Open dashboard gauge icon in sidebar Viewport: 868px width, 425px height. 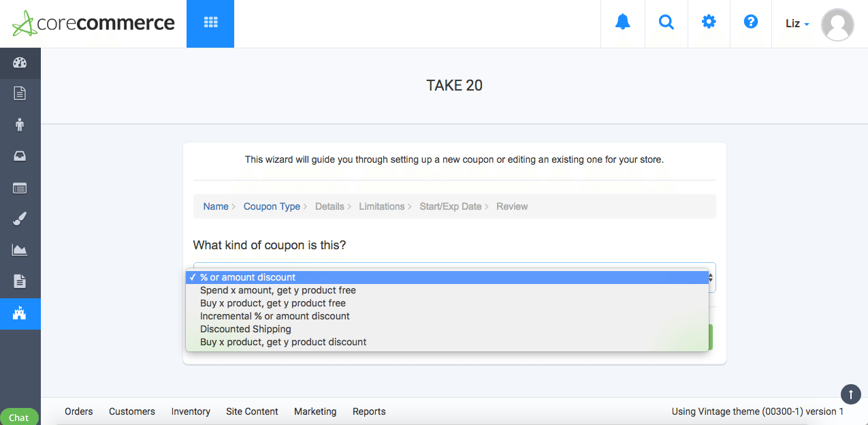(x=20, y=63)
